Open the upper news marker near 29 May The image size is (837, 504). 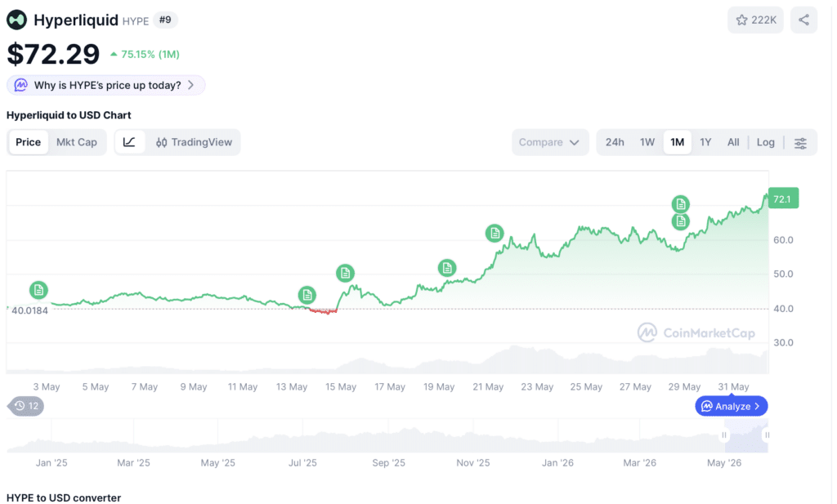pyautogui.click(x=681, y=204)
